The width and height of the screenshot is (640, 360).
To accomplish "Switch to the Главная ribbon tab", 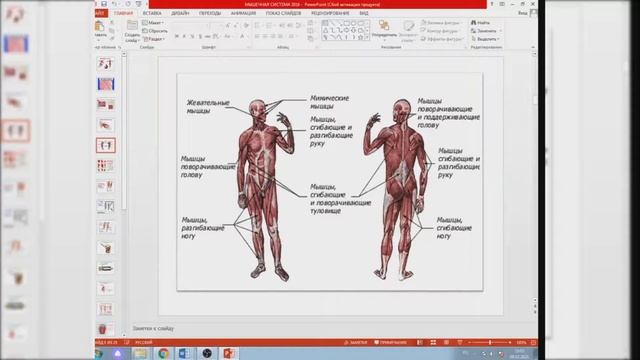I will [x=123, y=13].
